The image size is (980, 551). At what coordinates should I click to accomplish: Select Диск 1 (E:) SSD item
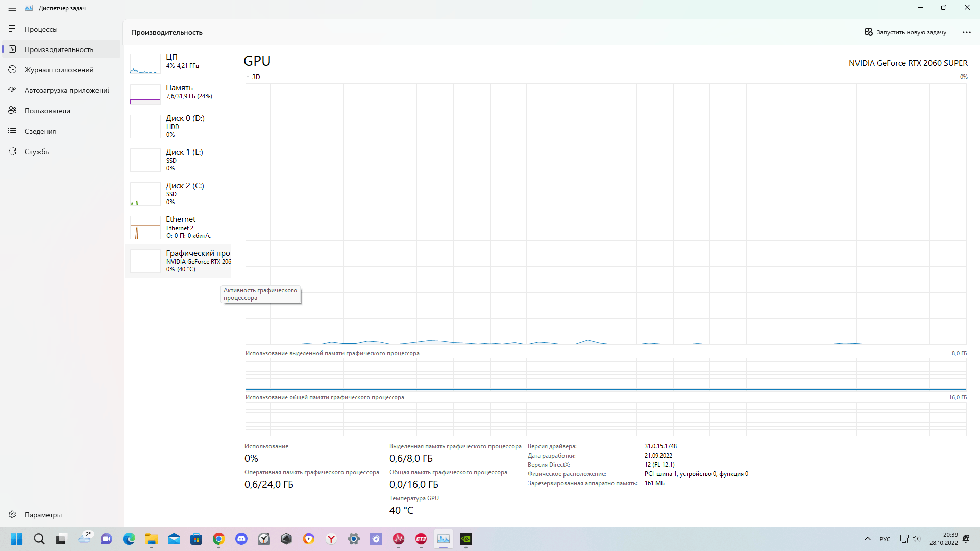coord(178,160)
